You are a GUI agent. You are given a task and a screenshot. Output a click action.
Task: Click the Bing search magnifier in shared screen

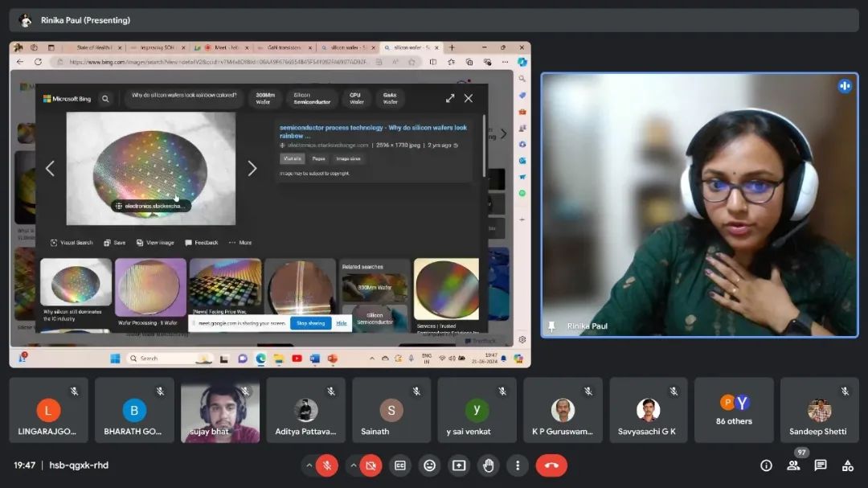pos(105,99)
